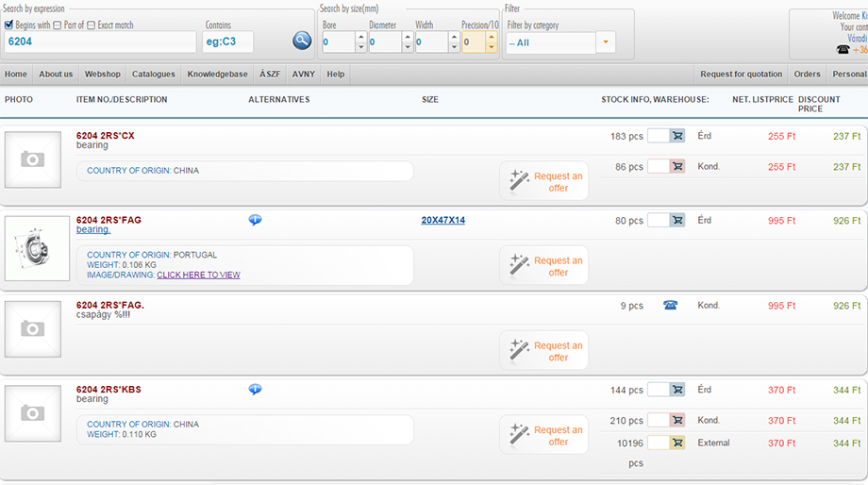Viewport: 868px width, 485px height.
Task: Check the 'Exact match' option
Action: click(x=91, y=25)
